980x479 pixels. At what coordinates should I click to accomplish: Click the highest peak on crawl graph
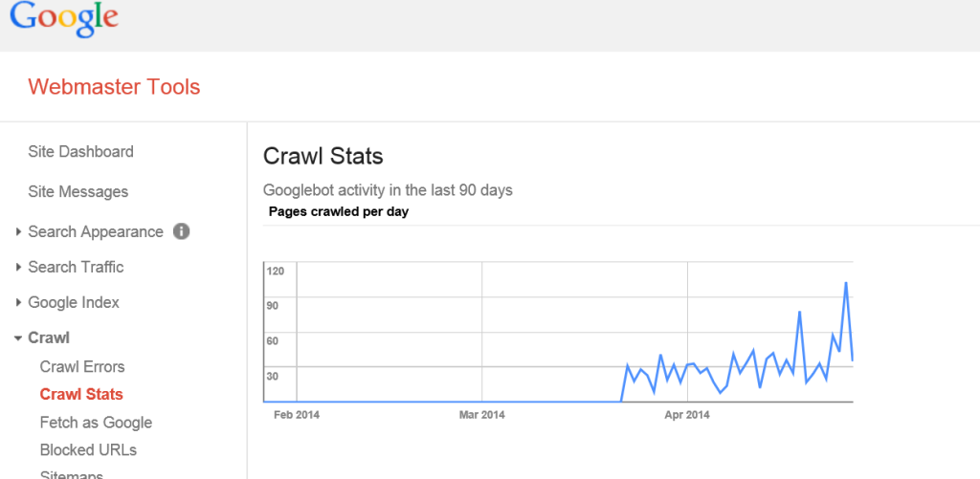[846, 283]
